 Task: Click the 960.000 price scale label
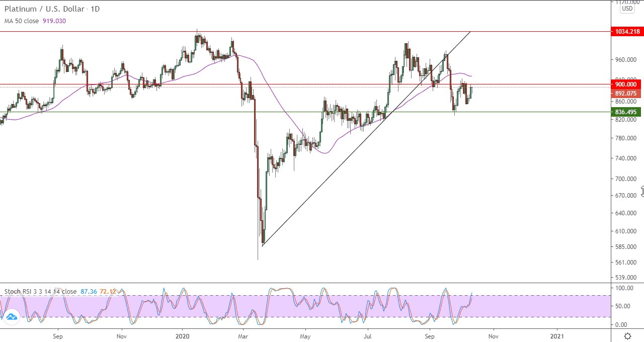(x=625, y=60)
